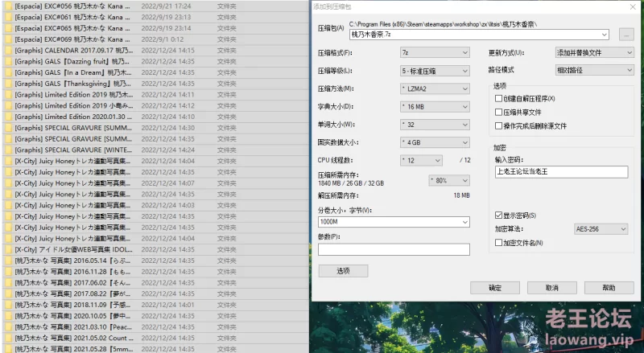Click 文件夹 type cell of EXC#056 row
This screenshot has height=353, width=644.
pos(227,6)
